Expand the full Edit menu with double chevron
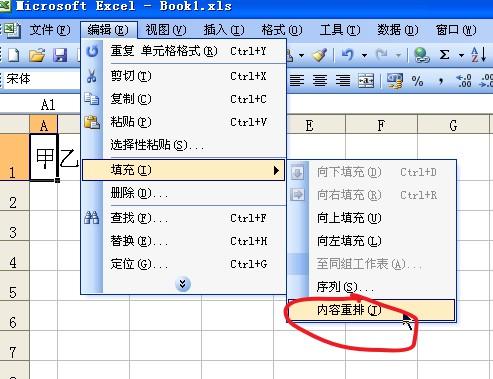The height and width of the screenshot is (379, 493). point(183,284)
